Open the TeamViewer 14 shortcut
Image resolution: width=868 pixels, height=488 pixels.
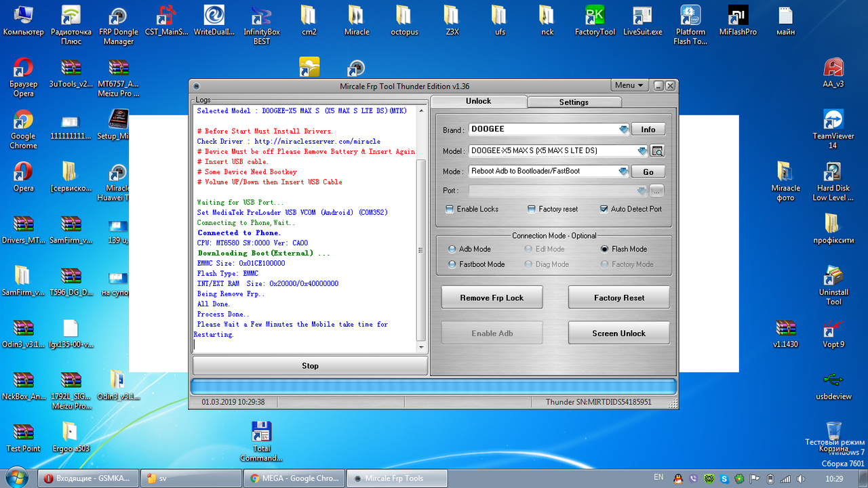coord(833,129)
